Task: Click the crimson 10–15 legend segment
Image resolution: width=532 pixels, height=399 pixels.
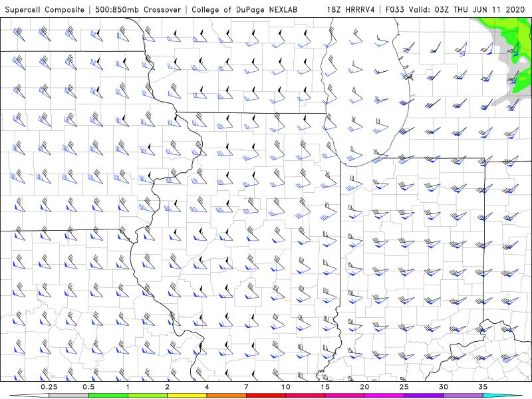Action: click(x=305, y=396)
